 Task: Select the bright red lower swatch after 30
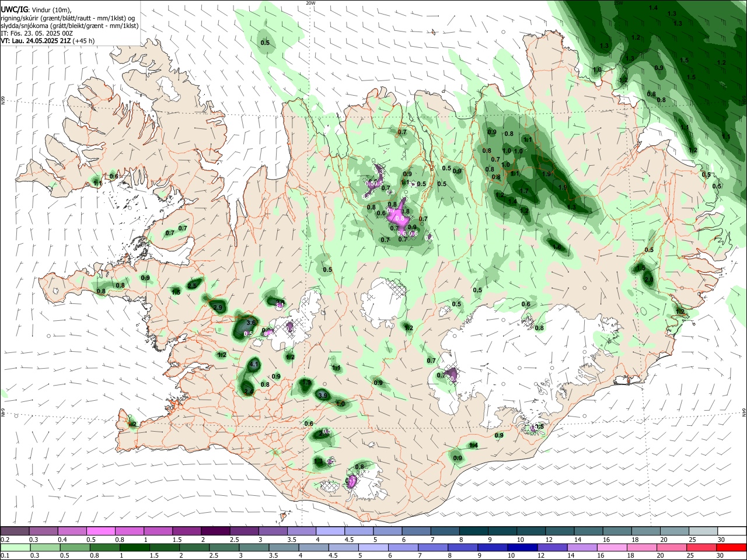click(x=731, y=547)
